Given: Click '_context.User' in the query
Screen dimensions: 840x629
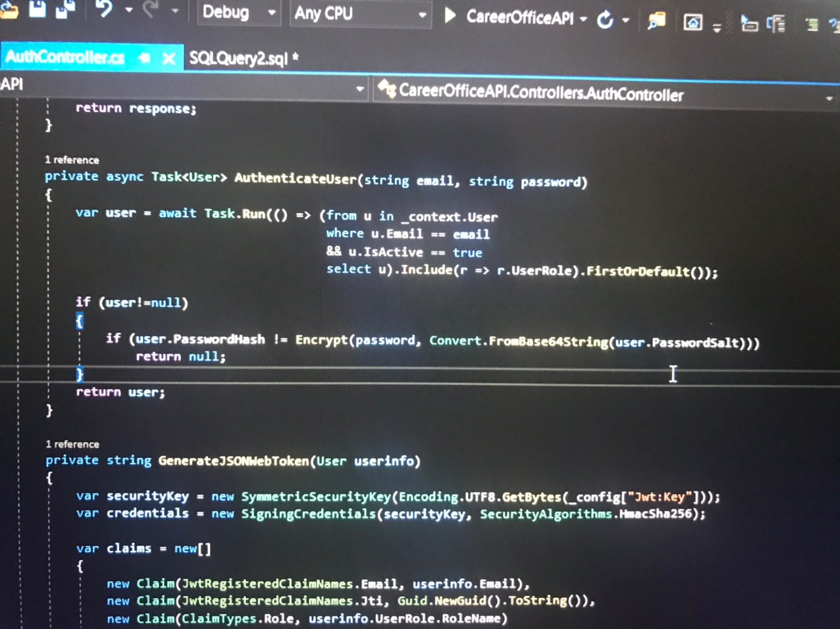Looking at the screenshot, I should 449,217.
